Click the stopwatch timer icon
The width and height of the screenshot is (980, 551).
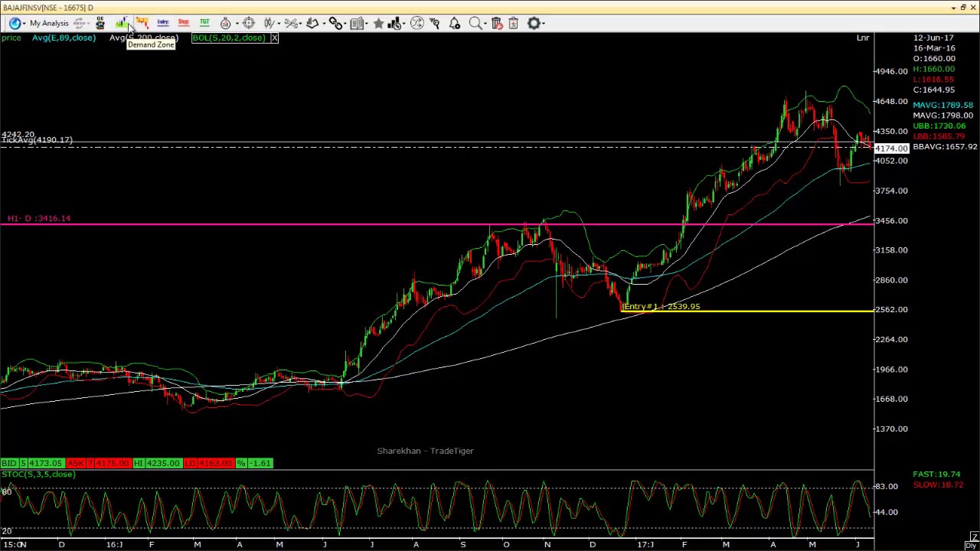click(x=225, y=23)
